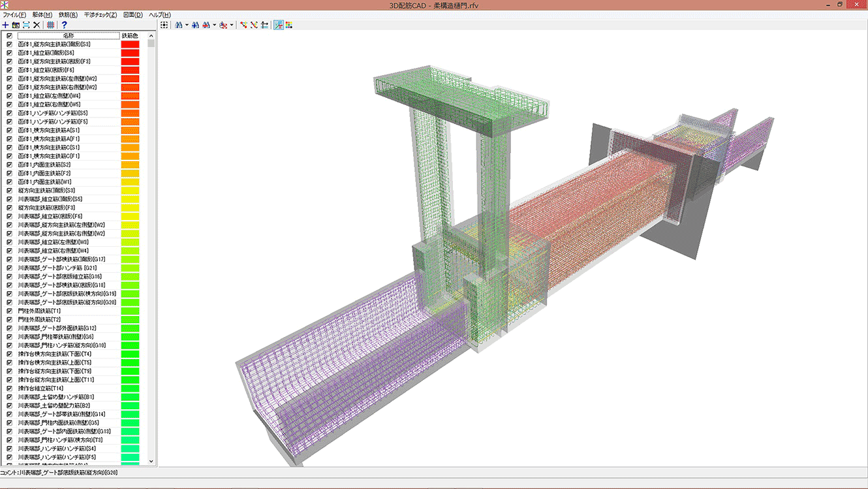Uncheck 函体1_縦方向主鉄筋(頂版)[S3] checkbox
This screenshot has height=489, width=868.
(x=9, y=44)
